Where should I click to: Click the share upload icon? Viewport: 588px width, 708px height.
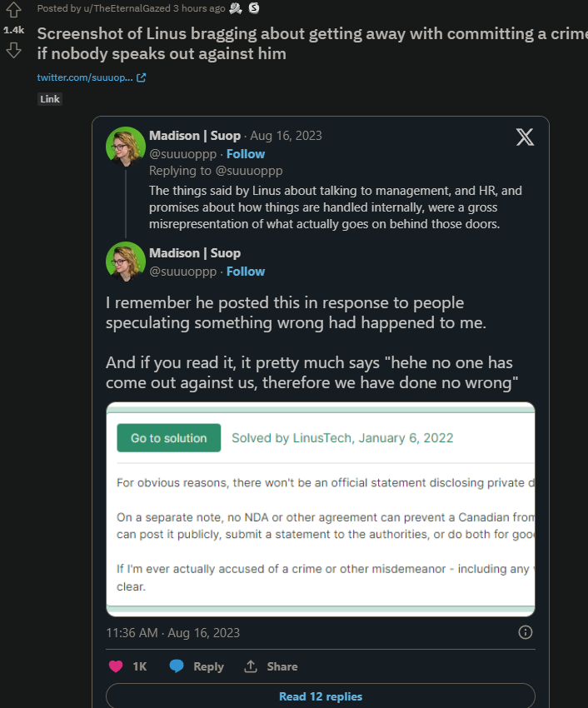(251, 666)
